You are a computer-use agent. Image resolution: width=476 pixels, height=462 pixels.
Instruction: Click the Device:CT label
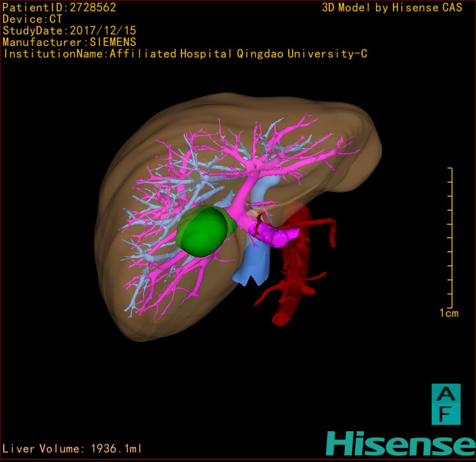(32, 19)
